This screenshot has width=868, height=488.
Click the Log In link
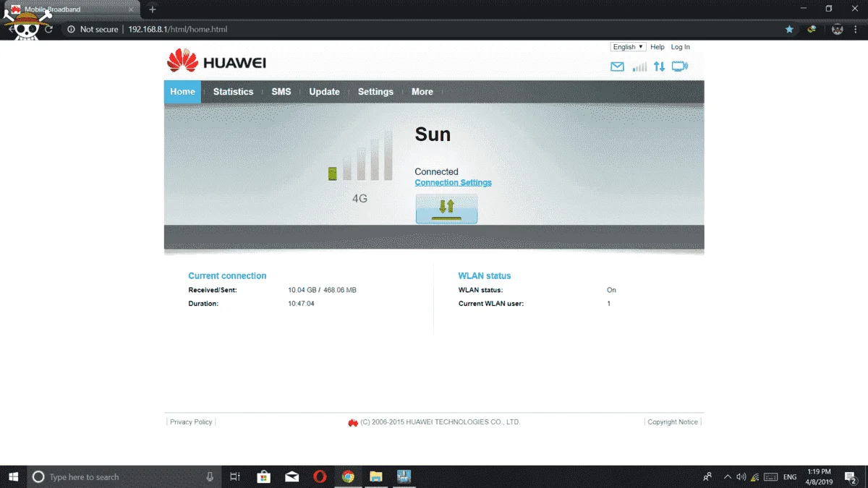point(680,47)
